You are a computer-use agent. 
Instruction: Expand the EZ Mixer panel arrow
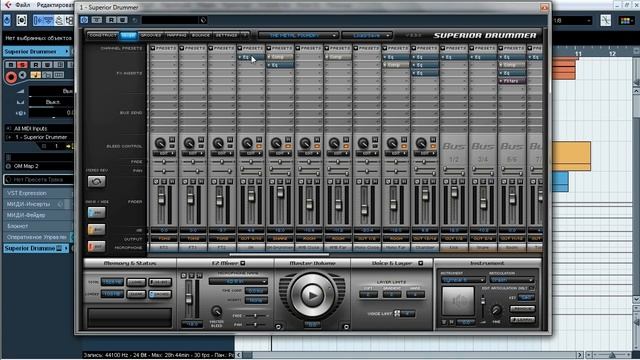(x=243, y=263)
